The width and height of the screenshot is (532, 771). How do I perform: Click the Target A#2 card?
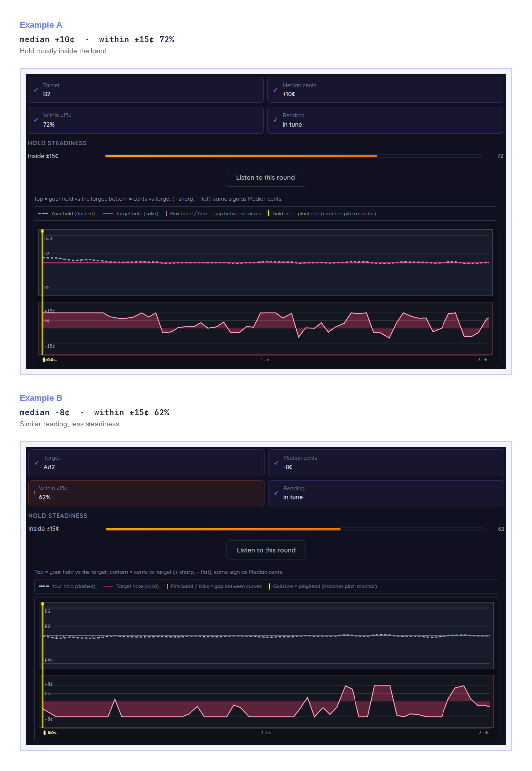click(146, 463)
